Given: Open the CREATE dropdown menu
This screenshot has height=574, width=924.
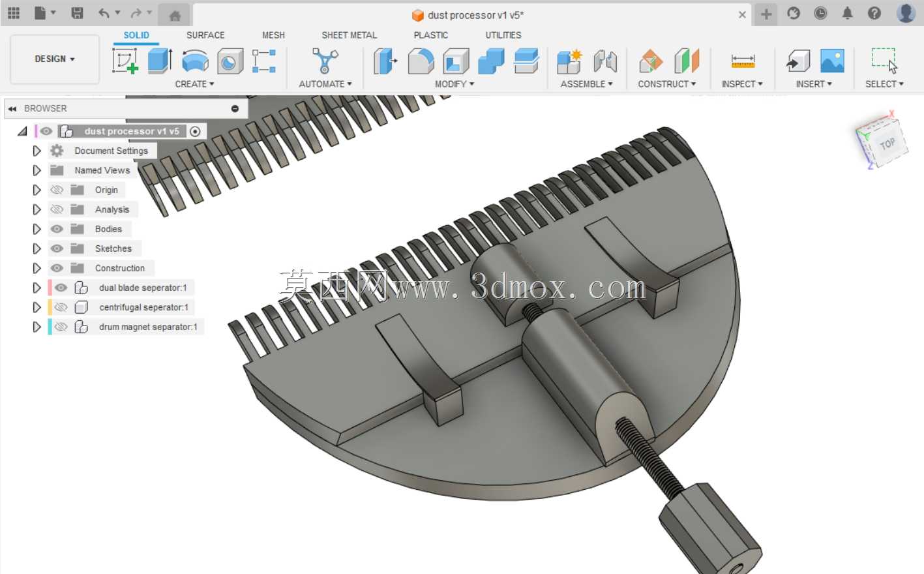Looking at the screenshot, I should [194, 84].
